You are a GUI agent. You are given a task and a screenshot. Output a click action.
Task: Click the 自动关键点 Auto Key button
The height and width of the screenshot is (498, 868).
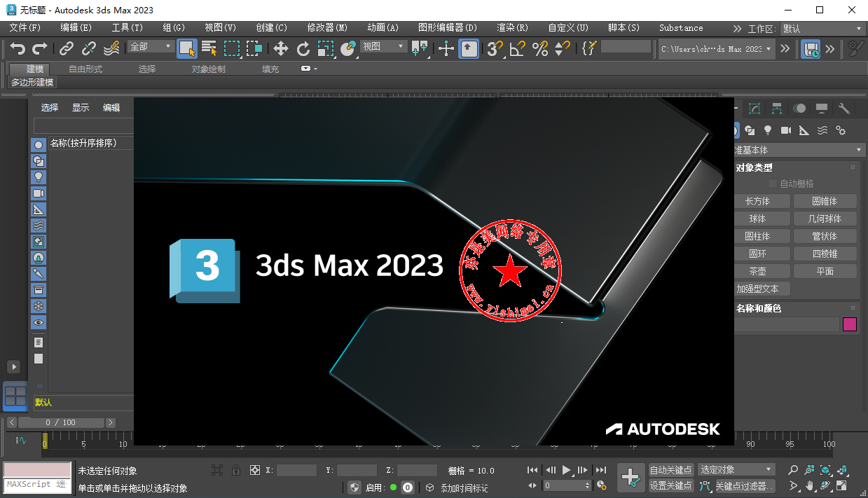point(671,470)
